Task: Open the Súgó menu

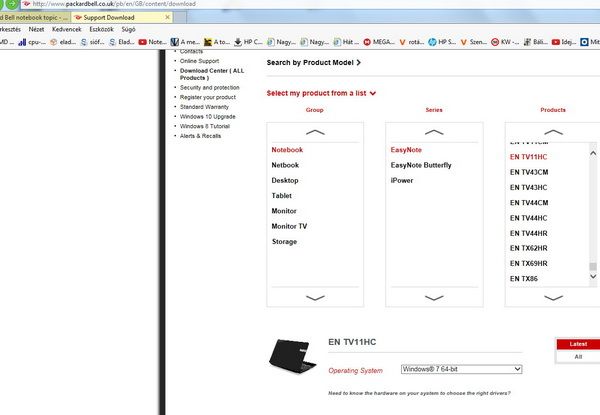Action: coord(129,29)
